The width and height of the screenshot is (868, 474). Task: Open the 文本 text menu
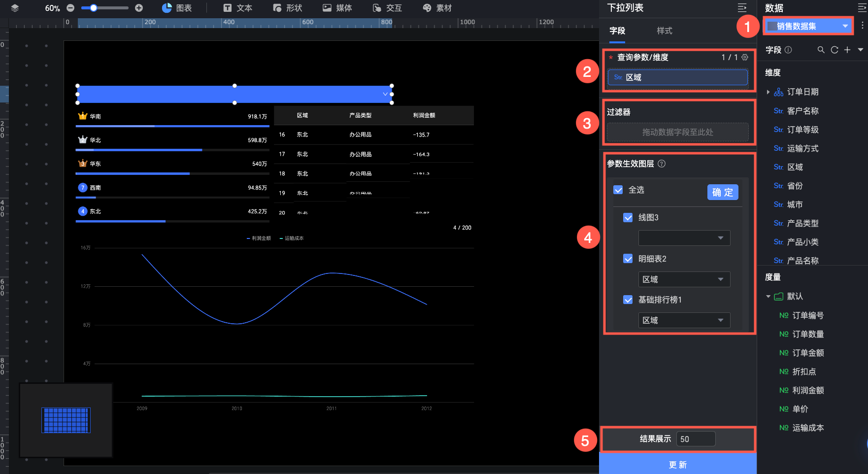pyautogui.click(x=237, y=8)
